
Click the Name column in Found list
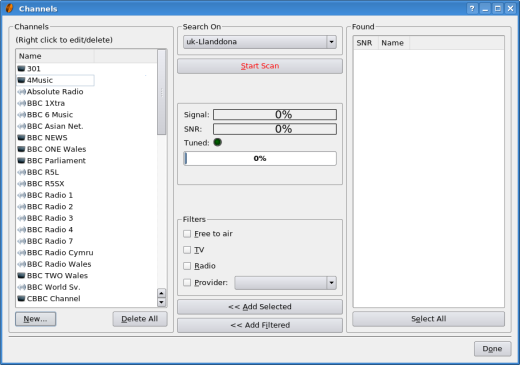(394, 43)
